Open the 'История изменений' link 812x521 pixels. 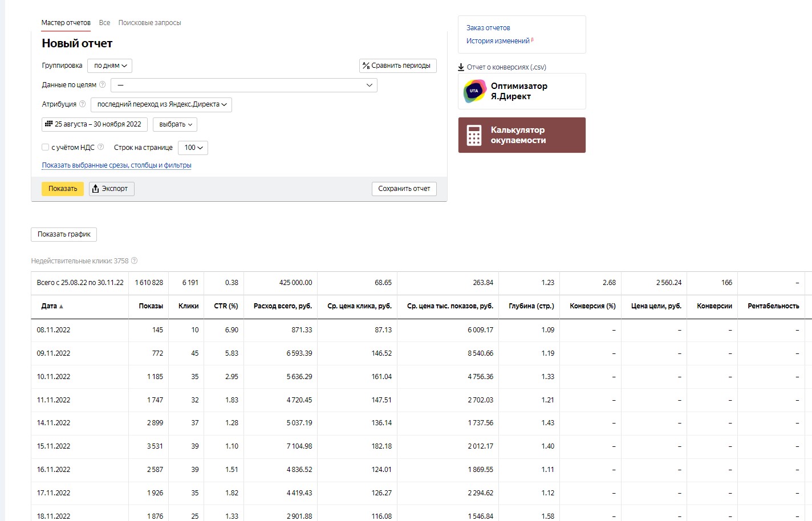point(498,41)
